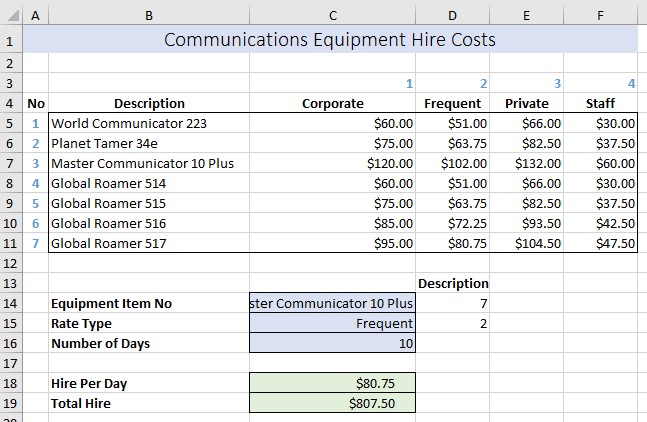This screenshot has height=422, width=647.
Task: Click item number 3 in column A
Action: (x=35, y=163)
